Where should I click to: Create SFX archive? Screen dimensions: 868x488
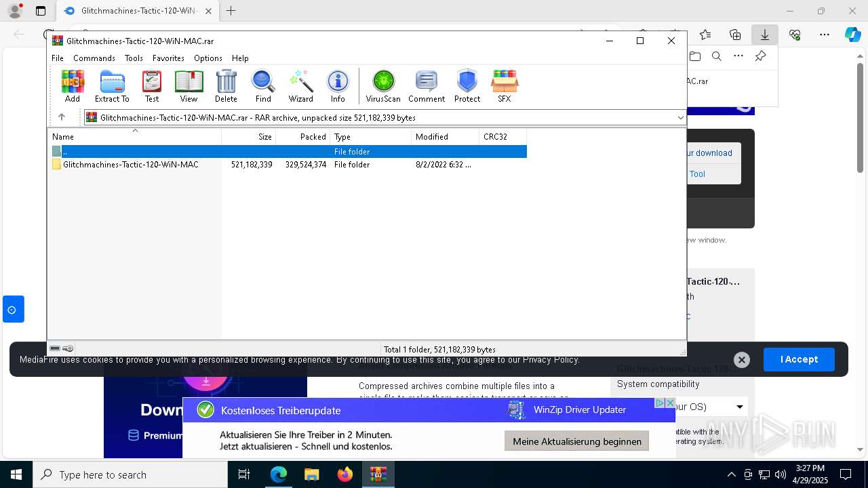pyautogui.click(x=504, y=86)
